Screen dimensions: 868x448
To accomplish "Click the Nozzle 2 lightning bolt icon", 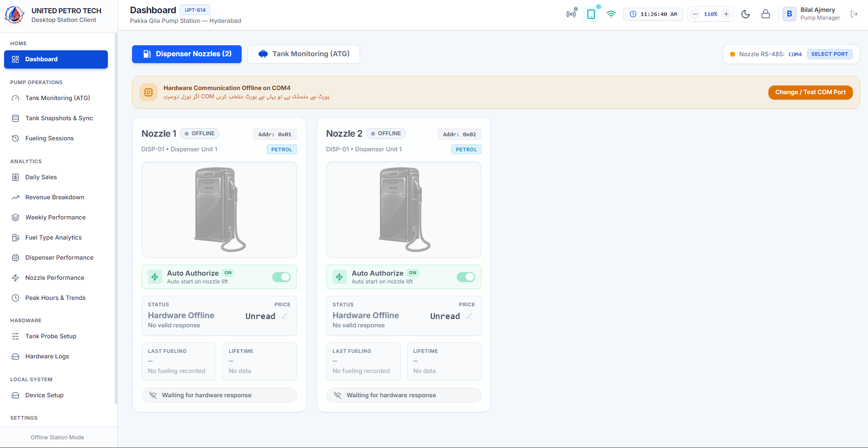I will click(339, 277).
